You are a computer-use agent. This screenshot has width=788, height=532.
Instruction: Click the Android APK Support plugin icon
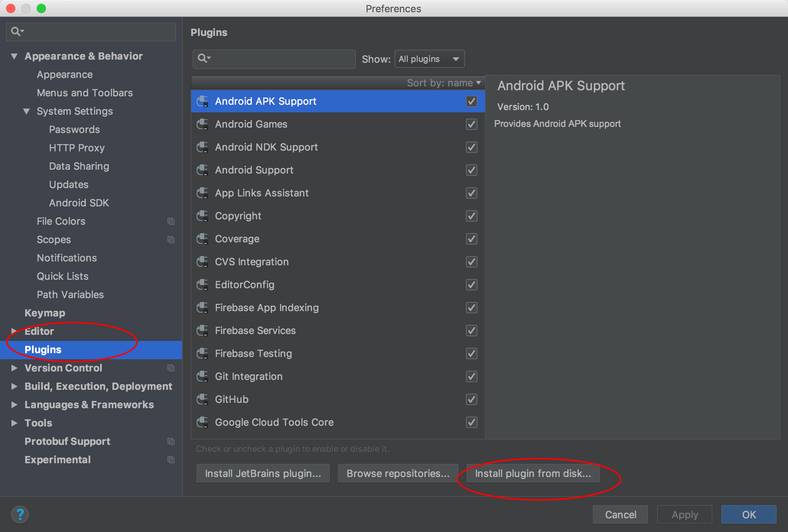pos(202,101)
